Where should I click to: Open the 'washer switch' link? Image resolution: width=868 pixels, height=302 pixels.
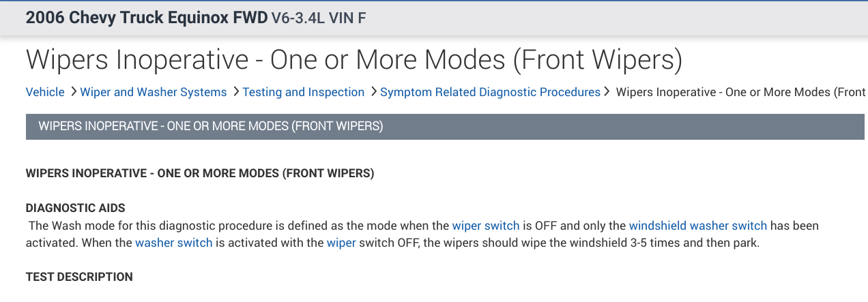click(173, 242)
